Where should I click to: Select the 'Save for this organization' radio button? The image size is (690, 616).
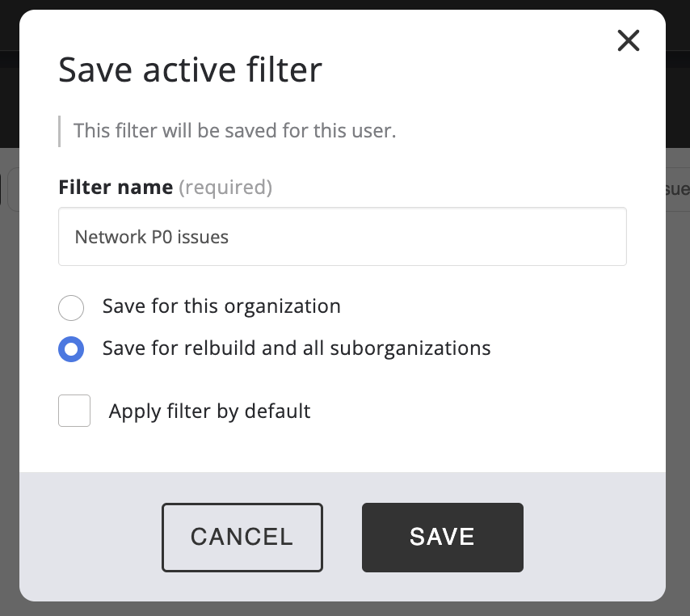(71, 307)
